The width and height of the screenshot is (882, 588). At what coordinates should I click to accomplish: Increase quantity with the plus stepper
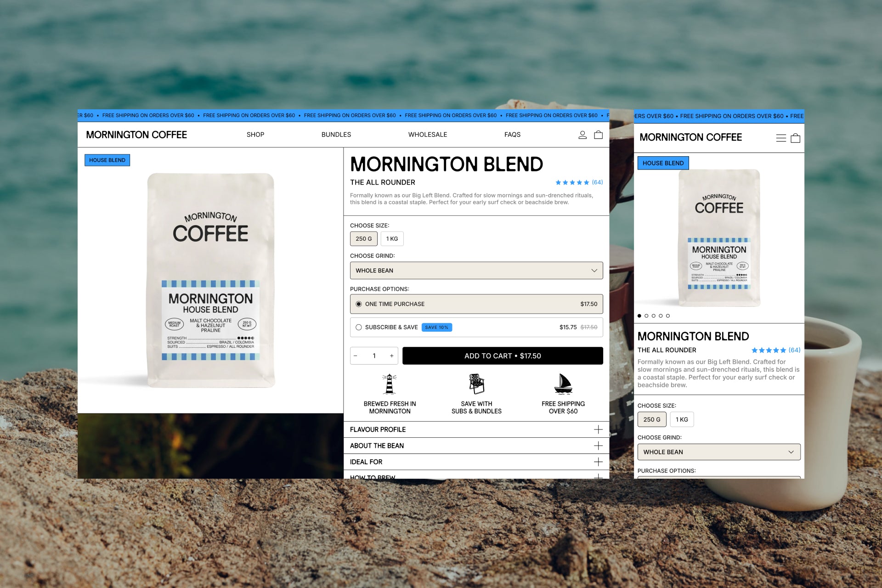(x=391, y=356)
